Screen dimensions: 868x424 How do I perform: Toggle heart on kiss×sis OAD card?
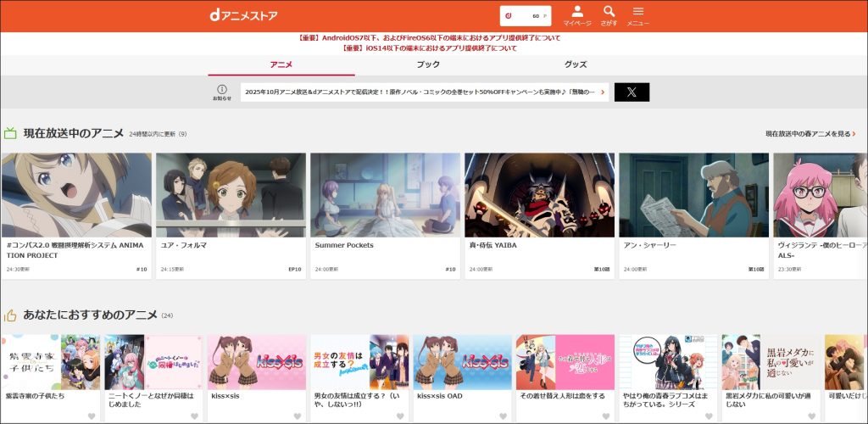pyautogui.click(x=504, y=416)
